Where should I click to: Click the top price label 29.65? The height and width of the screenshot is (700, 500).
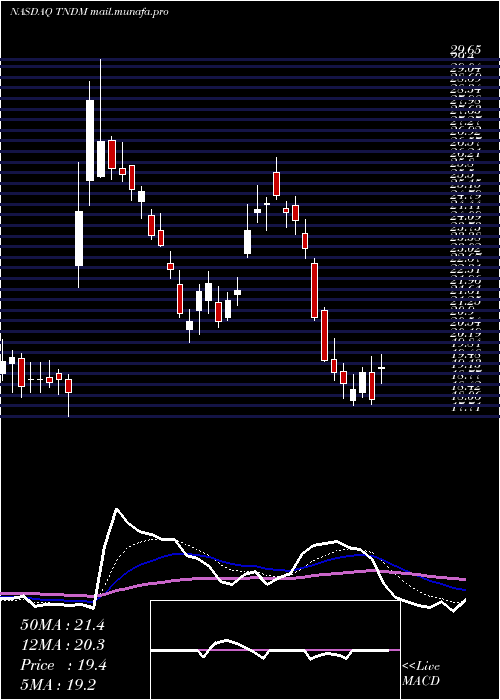465,50
